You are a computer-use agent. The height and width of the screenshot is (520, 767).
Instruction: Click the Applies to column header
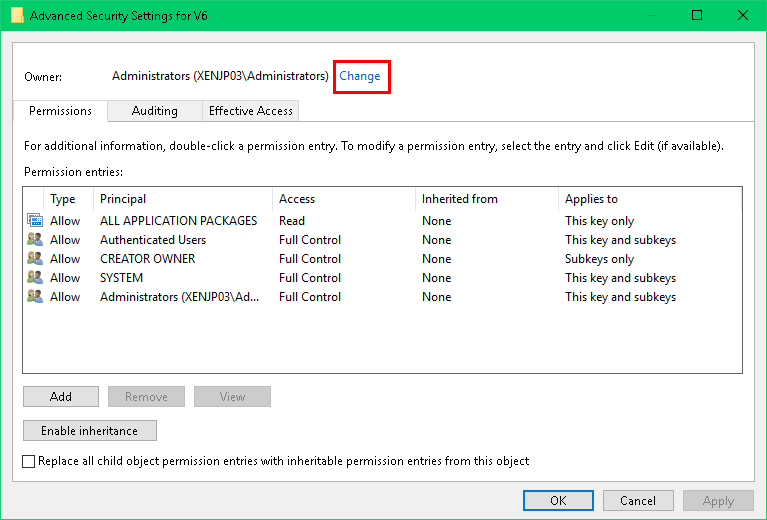pyautogui.click(x=648, y=199)
